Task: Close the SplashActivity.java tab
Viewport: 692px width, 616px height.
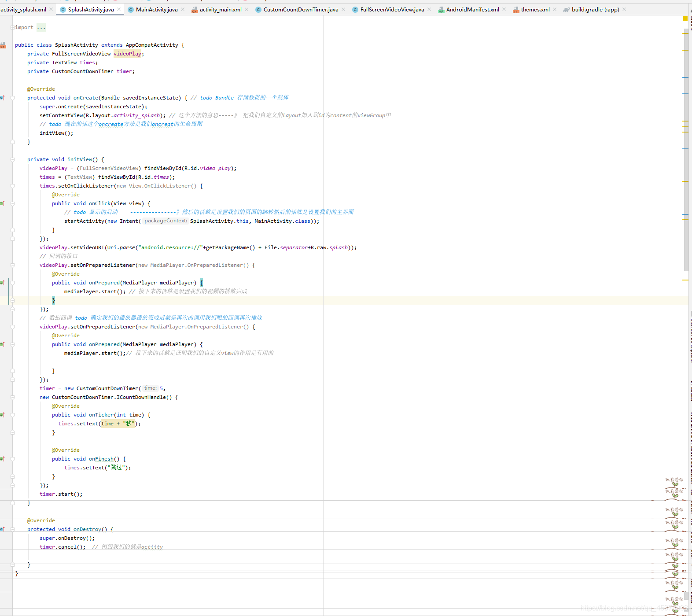Action: [119, 9]
